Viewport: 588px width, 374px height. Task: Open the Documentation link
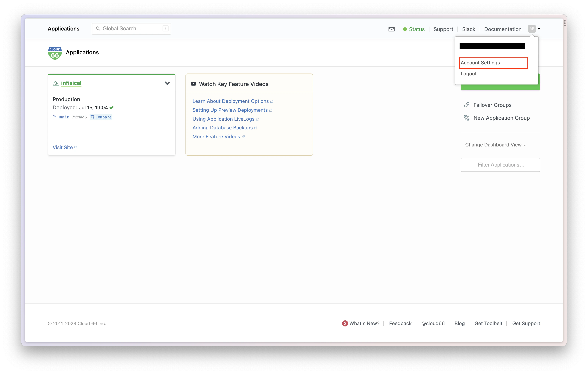pos(503,29)
